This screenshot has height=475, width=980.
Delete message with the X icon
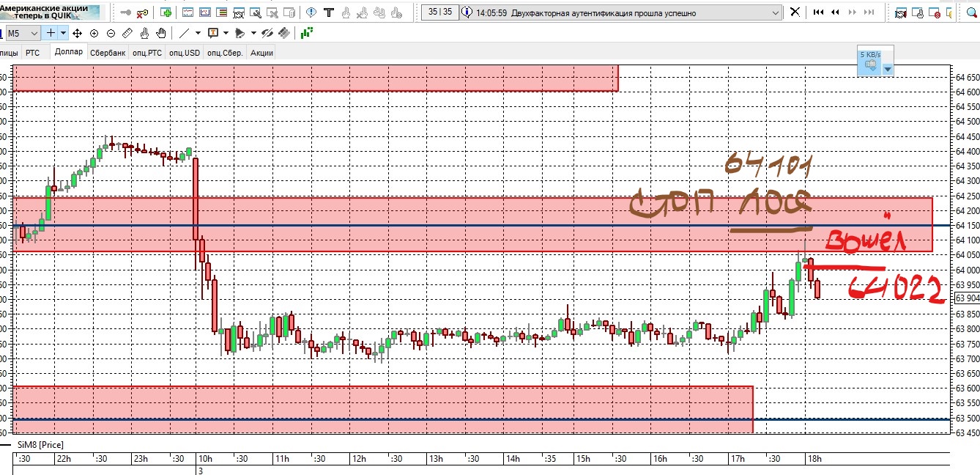[x=795, y=12]
